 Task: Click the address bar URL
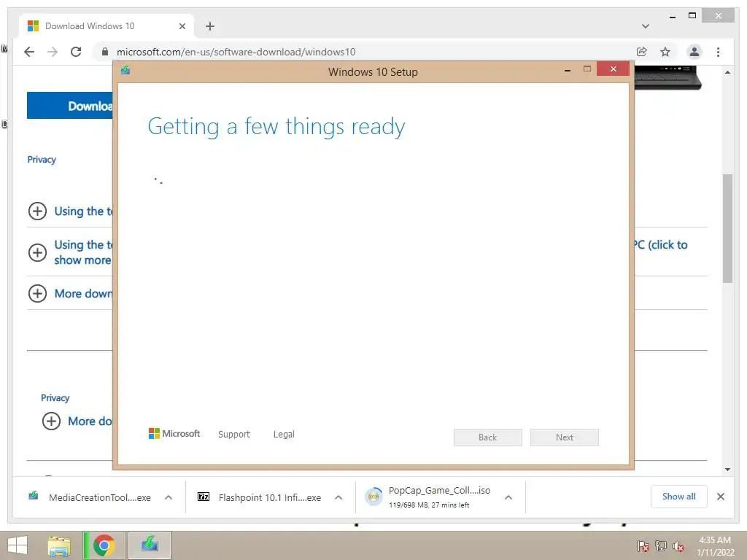(x=236, y=52)
